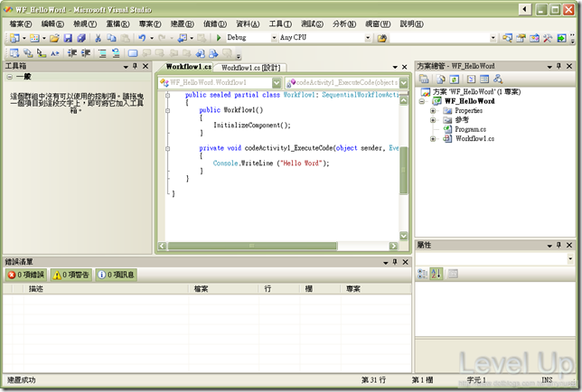Select Program.cs in Solution Explorer

pyautogui.click(x=470, y=129)
